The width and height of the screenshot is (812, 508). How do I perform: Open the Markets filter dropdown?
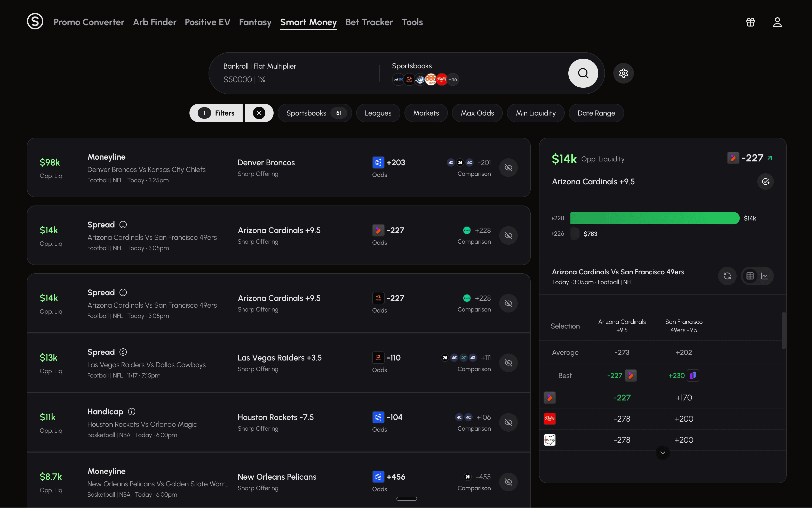426,113
